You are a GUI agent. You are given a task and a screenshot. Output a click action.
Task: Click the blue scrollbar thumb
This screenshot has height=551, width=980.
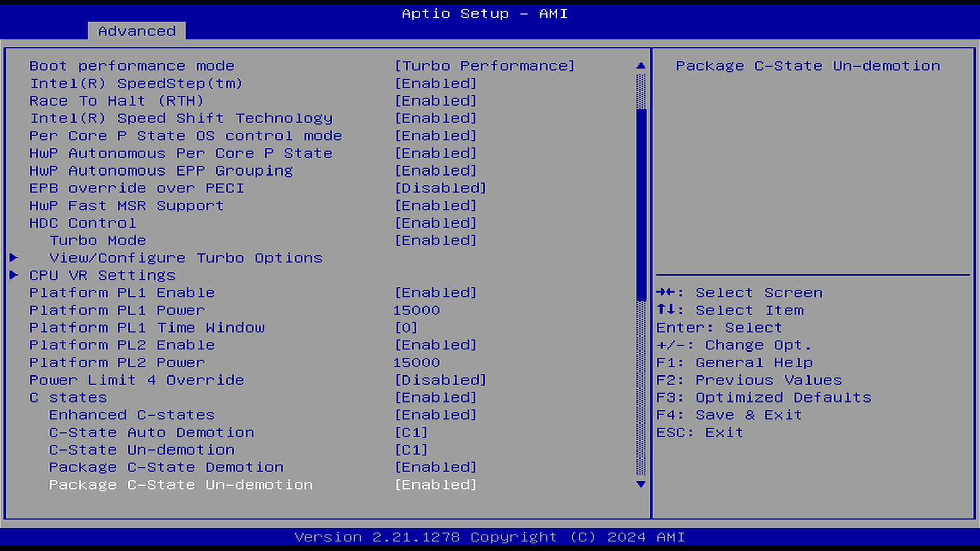point(641,205)
